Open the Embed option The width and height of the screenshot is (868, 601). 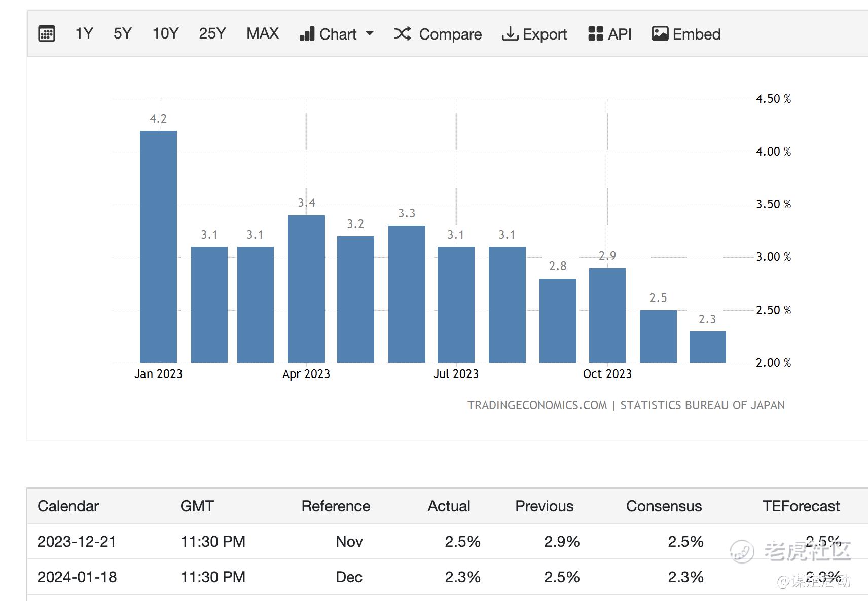click(686, 34)
